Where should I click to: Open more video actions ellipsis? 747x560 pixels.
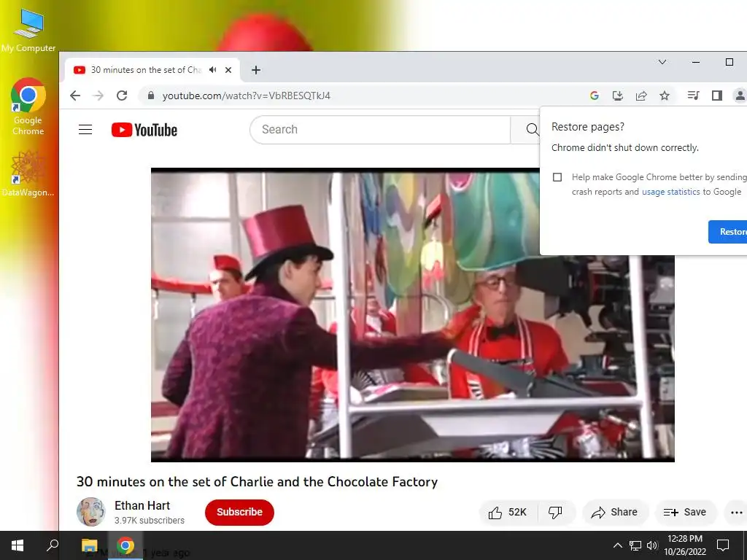pos(737,513)
